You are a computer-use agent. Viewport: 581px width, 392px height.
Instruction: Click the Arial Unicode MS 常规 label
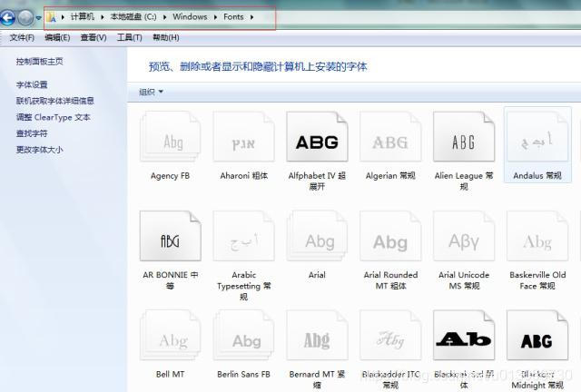[x=464, y=280]
